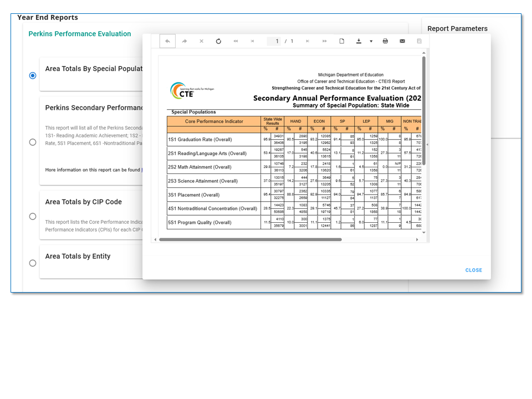Jump to last page of report
This screenshot has width=532, height=399.
click(x=324, y=41)
